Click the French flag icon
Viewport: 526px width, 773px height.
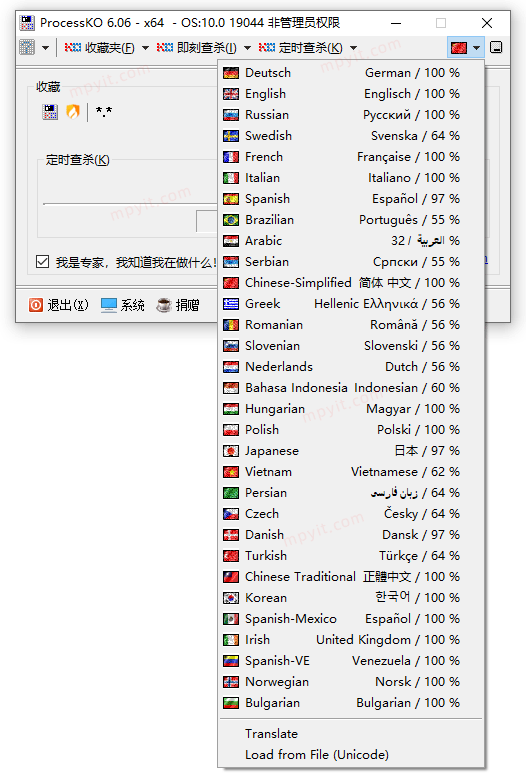231,157
